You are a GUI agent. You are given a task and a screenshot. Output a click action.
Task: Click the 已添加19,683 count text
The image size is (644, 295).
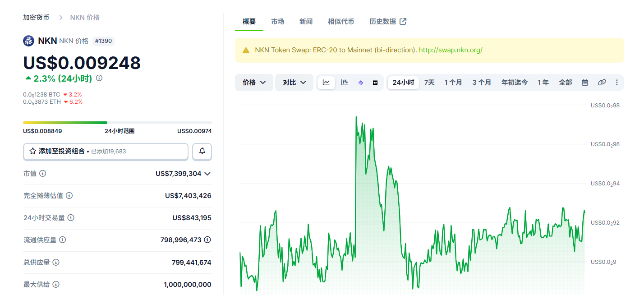[x=109, y=152]
